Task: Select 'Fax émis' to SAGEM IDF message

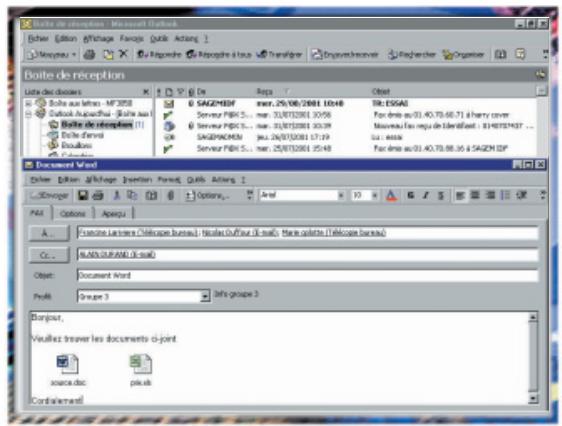Action: click(346, 148)
